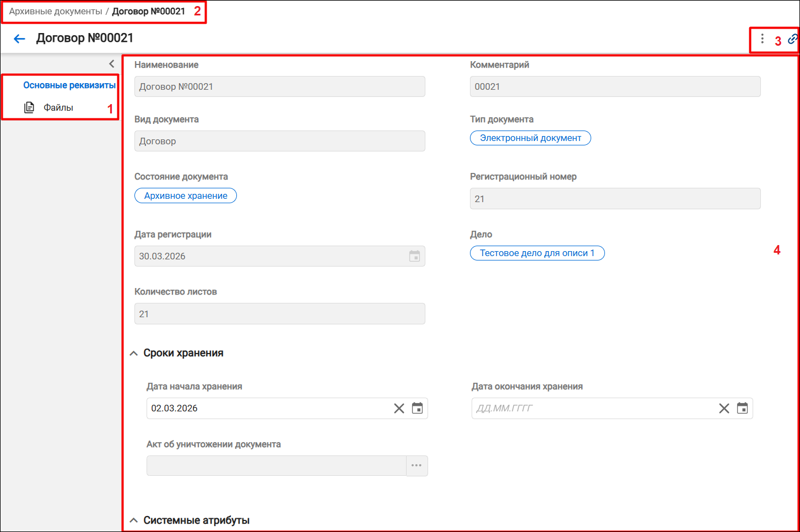Clear the Дата начала хранения value
This screenshot has width=800, height=532.
[399, 408]
